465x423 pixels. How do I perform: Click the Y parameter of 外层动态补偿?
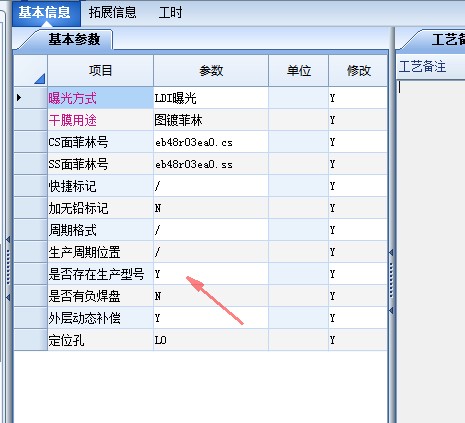211,318
